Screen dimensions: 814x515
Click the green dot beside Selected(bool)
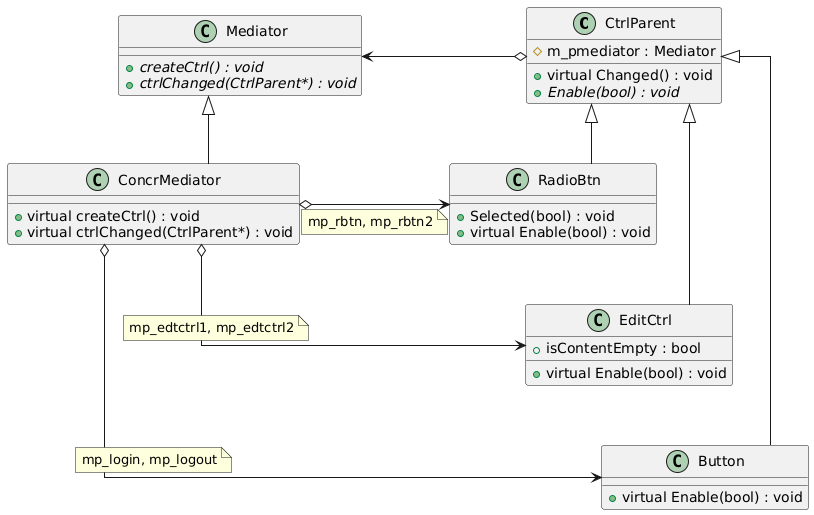point(460,216)
